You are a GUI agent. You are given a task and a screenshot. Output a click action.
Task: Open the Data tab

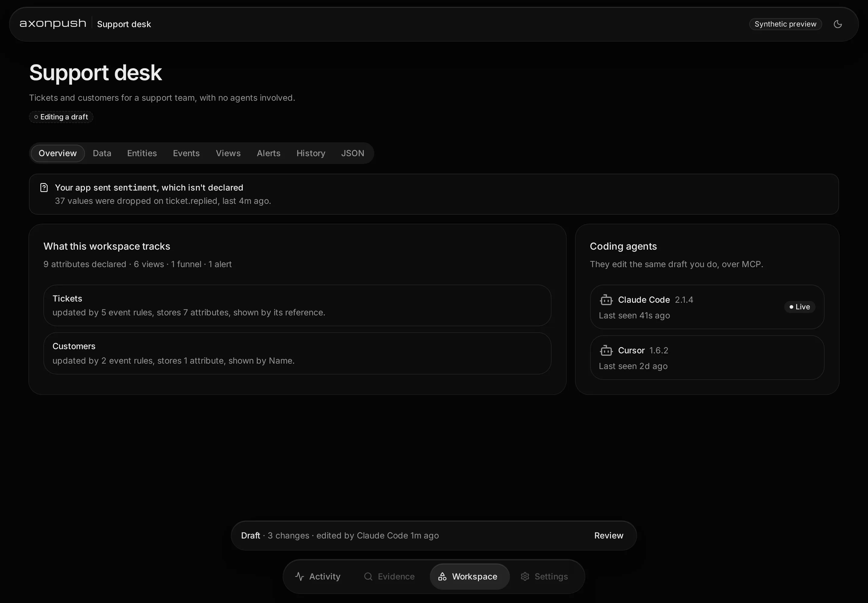click(x=102, y=153)
